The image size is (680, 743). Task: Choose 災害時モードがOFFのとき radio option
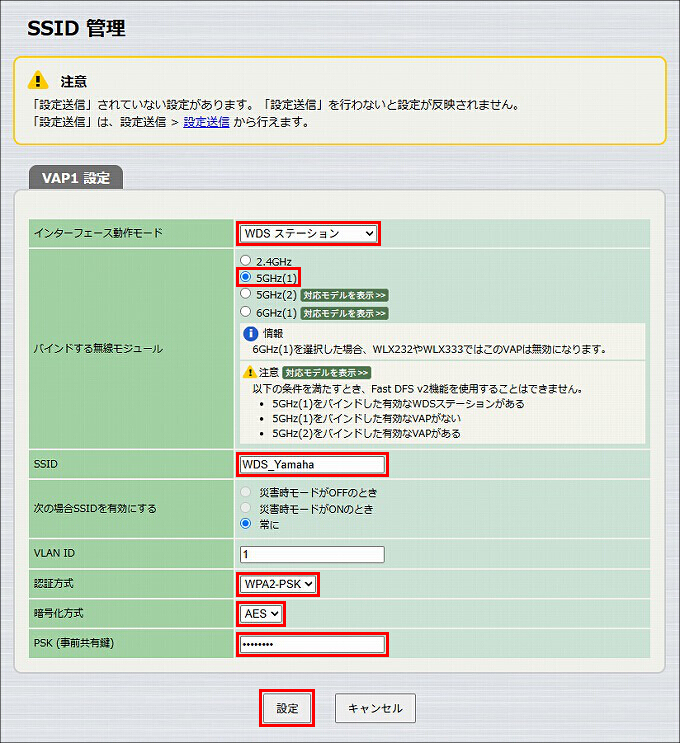point(245,492)
